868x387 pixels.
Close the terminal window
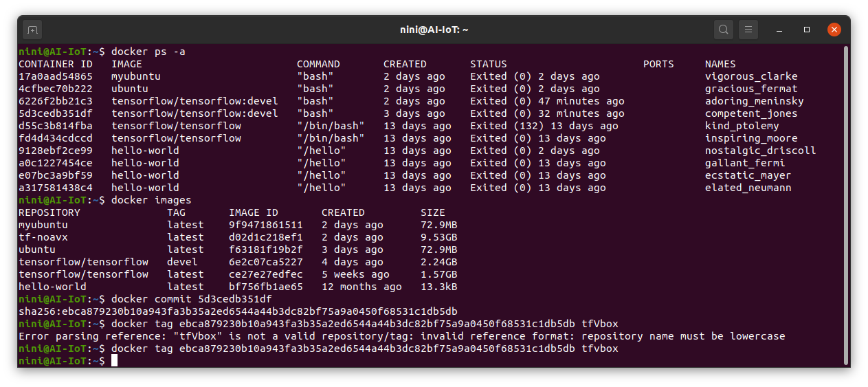834,30
